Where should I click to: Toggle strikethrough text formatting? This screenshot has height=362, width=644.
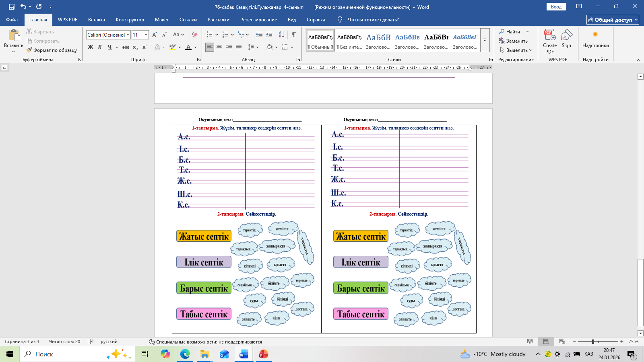[126, 47]
